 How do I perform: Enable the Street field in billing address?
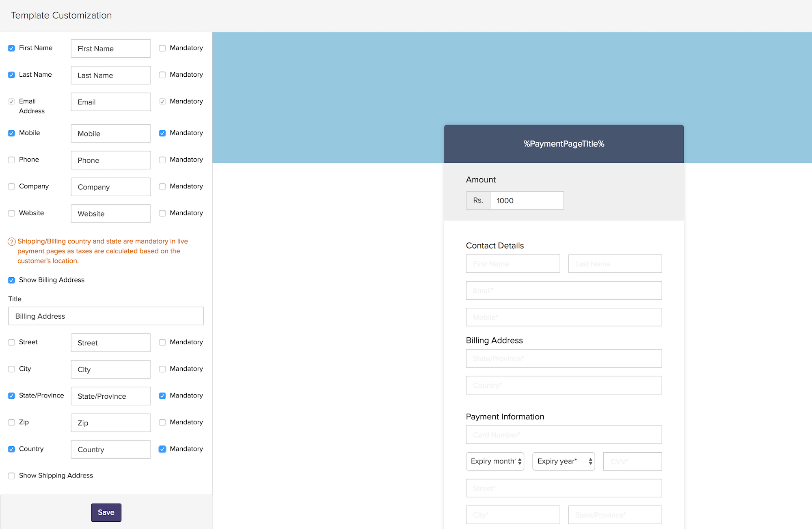(x=11, y=343)
